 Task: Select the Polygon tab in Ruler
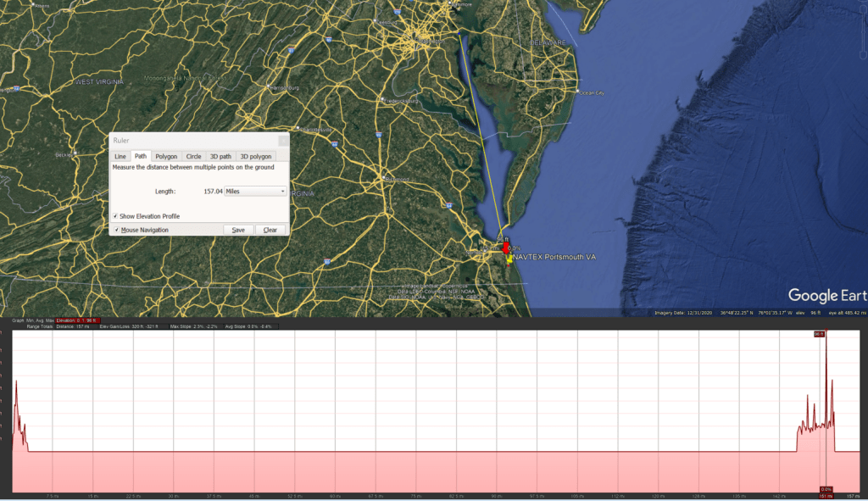coord(166,157)
